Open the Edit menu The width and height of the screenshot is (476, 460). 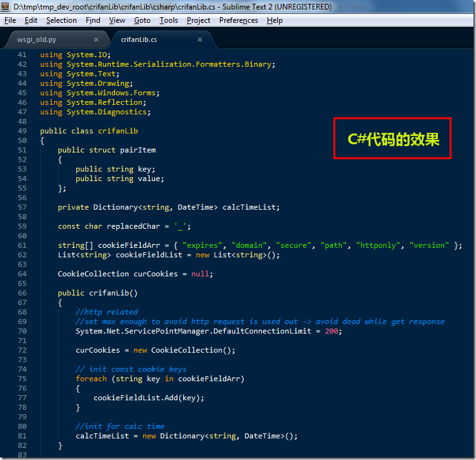[31, 20]
